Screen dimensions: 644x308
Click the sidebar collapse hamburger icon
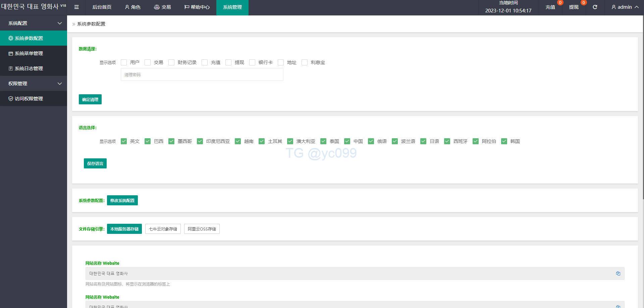(x=76, y=7)
